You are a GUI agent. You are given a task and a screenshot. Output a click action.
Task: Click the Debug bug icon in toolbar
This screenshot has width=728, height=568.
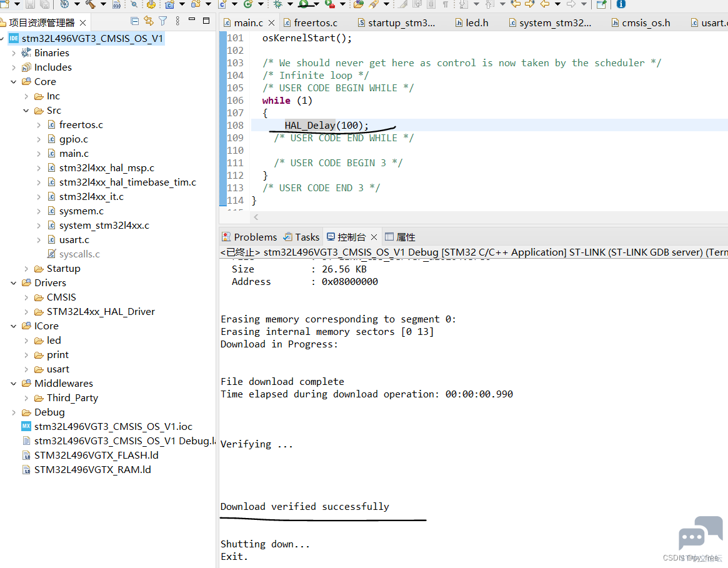(x=278, y=4)
